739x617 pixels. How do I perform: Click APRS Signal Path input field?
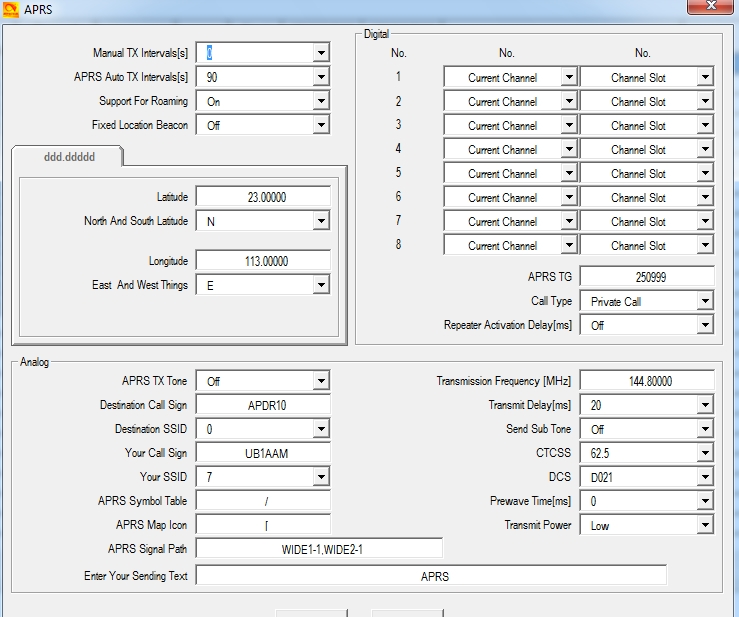tap(319, 549)
